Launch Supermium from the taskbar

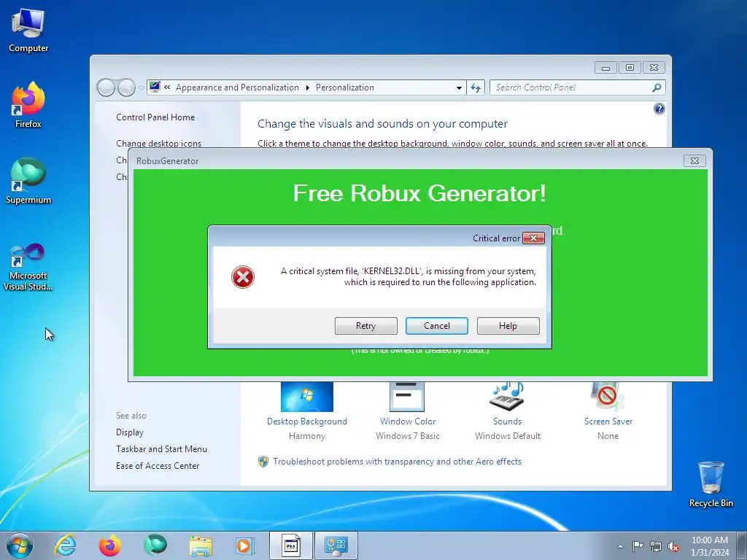(155, 545)
